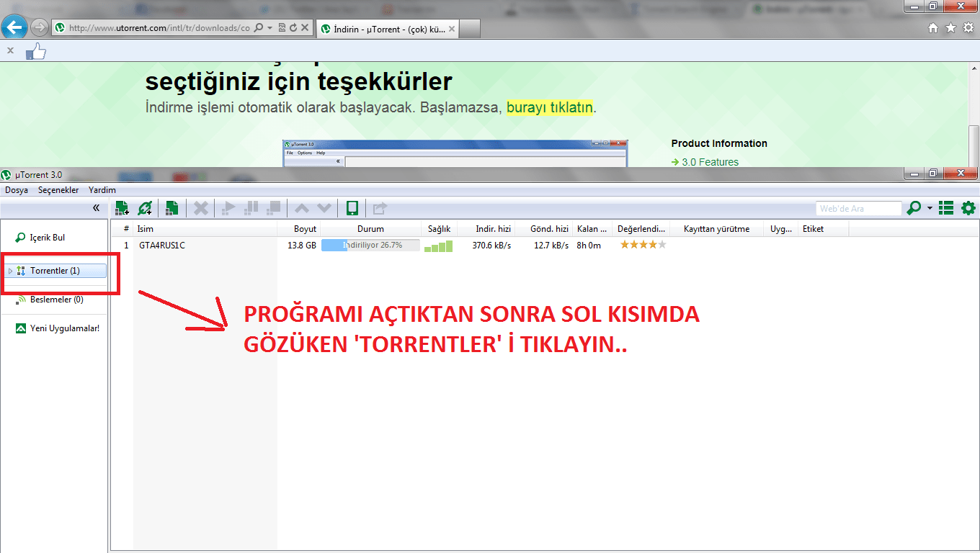Sort by the Değerlendi... column header
The image size is (980, 553).
coord(641,229)
